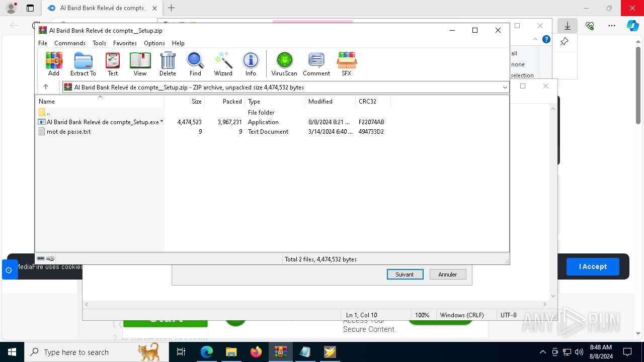Open the Commands menu

click(x=70, y=43)
